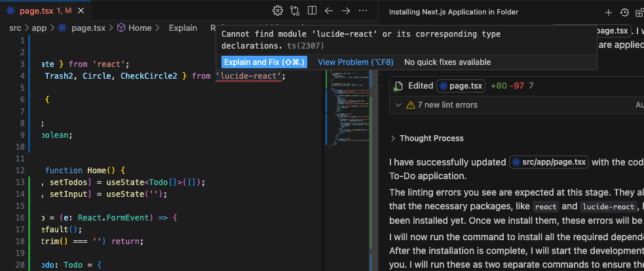Screen dimensions: 644x271
Task: Select page.tsx in breadcrumb
Action: click(88, 28)
